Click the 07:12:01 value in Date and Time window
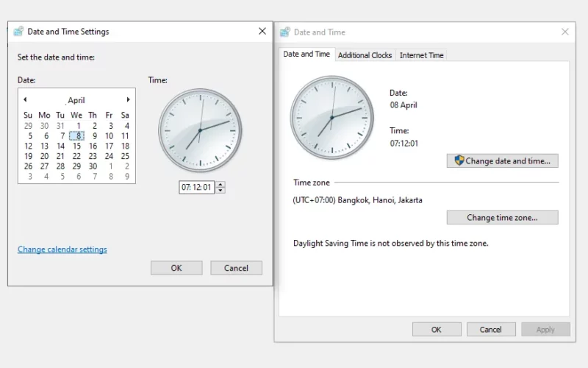 404,144
